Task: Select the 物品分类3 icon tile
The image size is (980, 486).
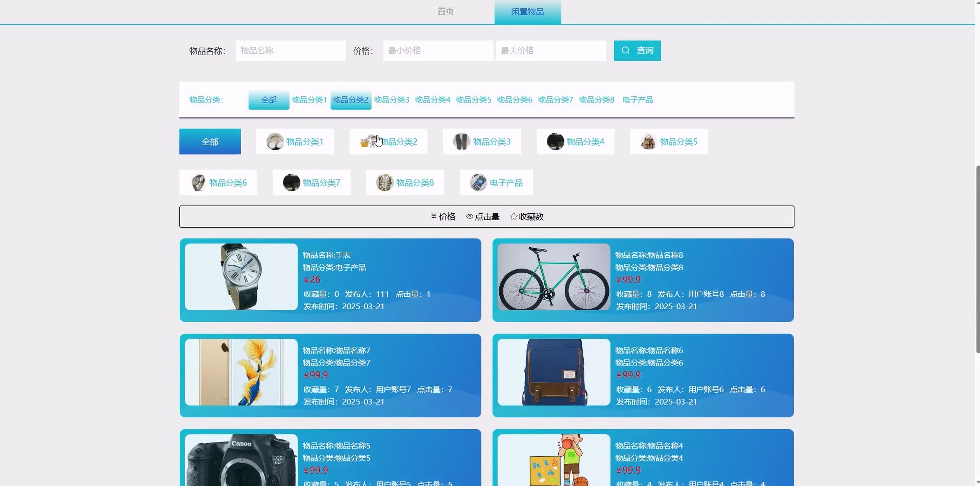Action: click(482, 141)
